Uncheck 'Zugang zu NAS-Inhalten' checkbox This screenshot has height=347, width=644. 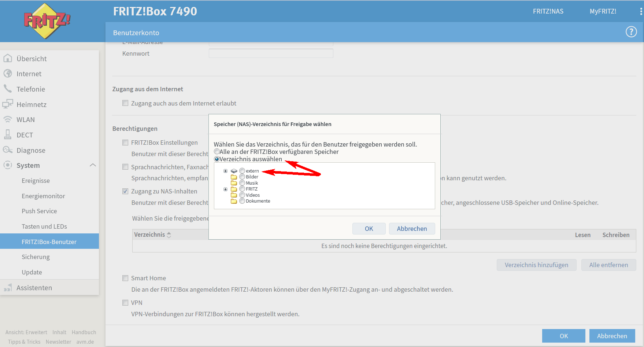click(x=125, y=191)
